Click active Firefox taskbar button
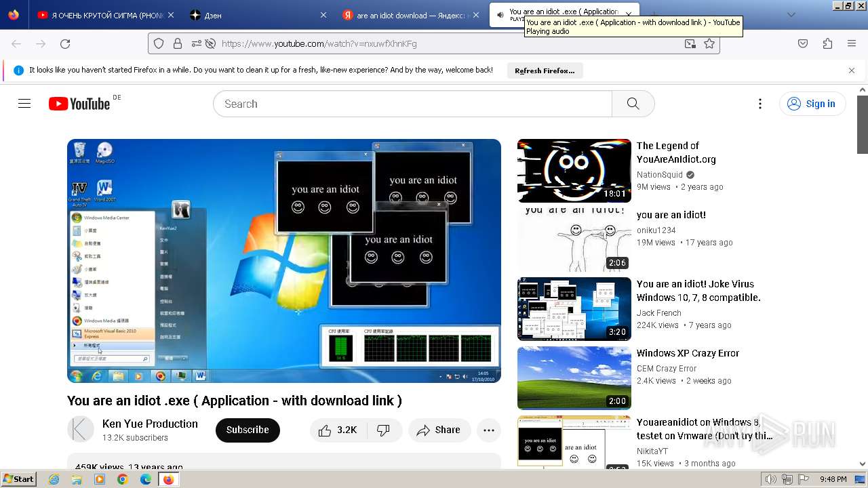This screenshot has height=488, width=868. coord(168,479)
